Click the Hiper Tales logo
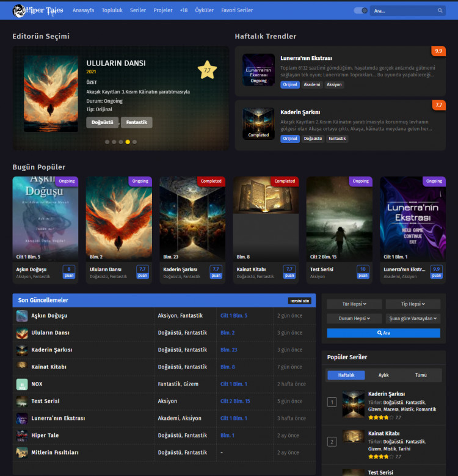The height and width of the screenshot is (476, 458). click(38, 10)
